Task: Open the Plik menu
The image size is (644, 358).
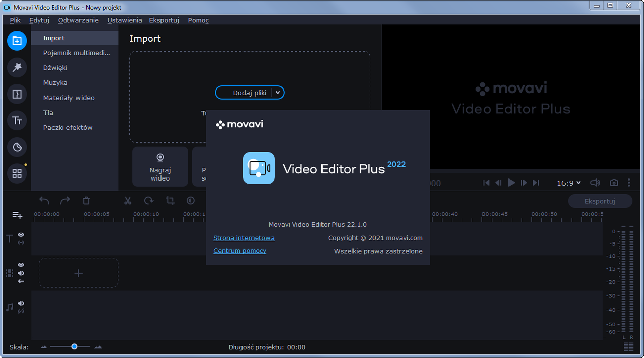Action: point(15,20)
